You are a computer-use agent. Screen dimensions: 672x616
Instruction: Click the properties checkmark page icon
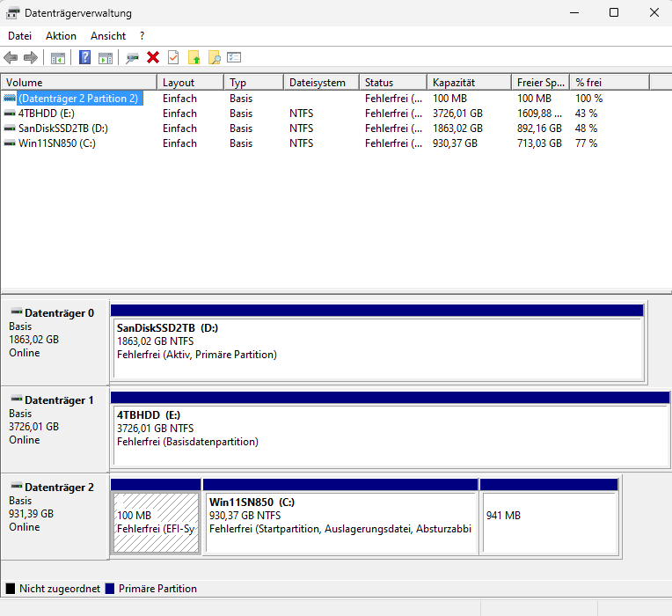pos(173,57)
